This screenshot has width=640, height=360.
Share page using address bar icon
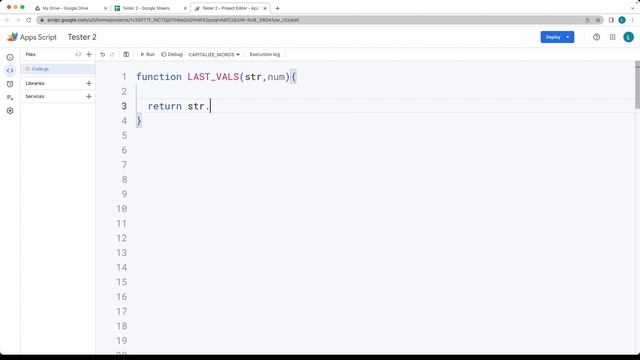(587, 20)
